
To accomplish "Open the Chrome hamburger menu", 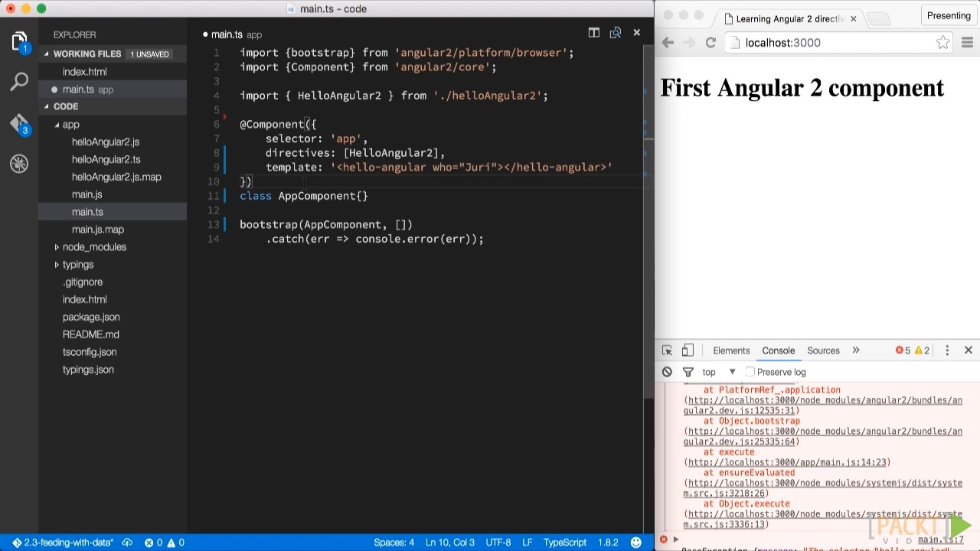I will point(967,43).
